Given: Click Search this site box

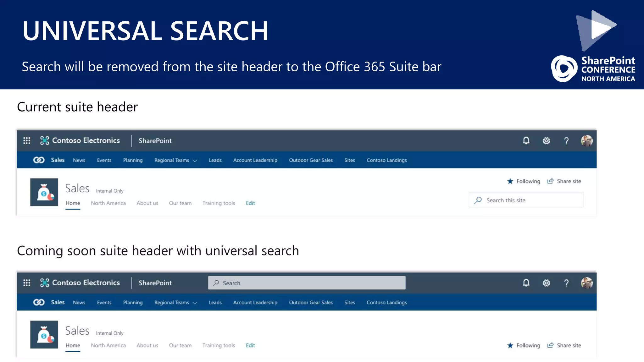Looking at the screenshot, I should tap(526, 200).
